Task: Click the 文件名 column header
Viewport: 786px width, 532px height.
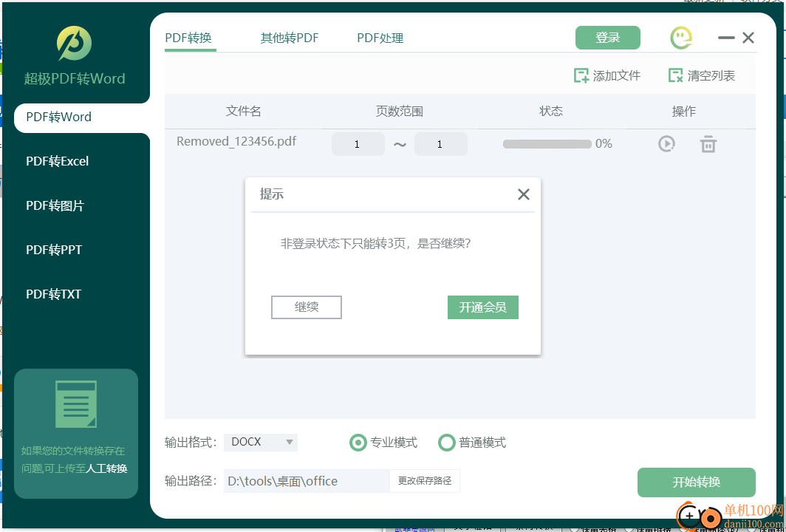Action: click(243, 111)
